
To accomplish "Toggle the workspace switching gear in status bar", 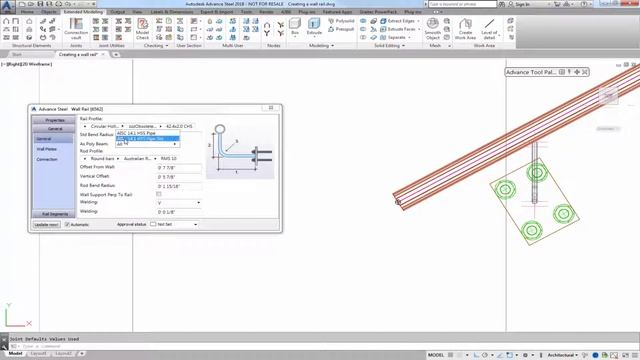I will (525, 355).
